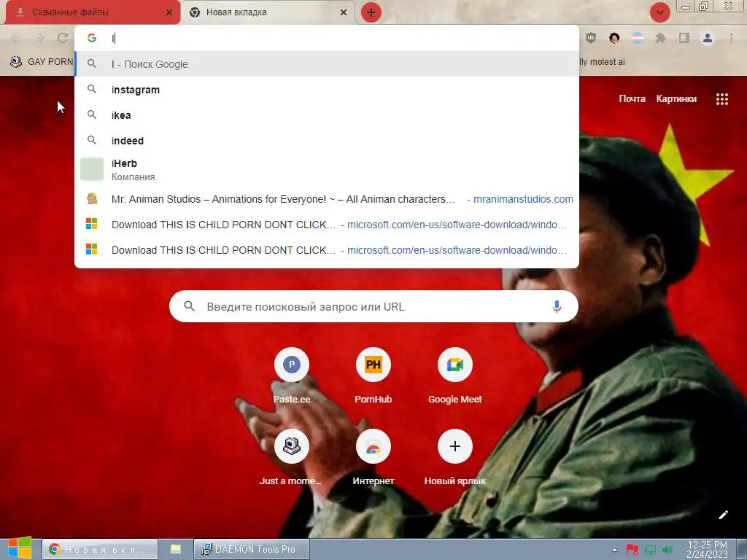Click the mranimanstudios.com link text
Image resolution: width=747 pixels, height=560 pixels.
[x=523, y=199]
